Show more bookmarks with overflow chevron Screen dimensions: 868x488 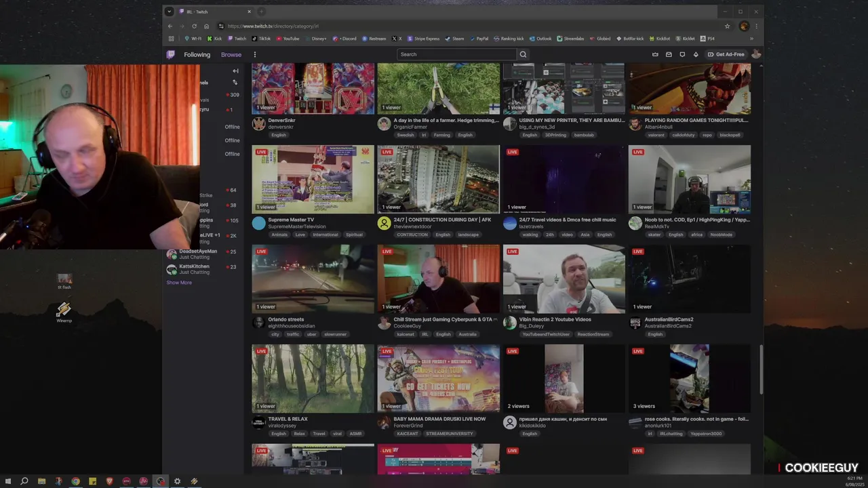point(751,39)
